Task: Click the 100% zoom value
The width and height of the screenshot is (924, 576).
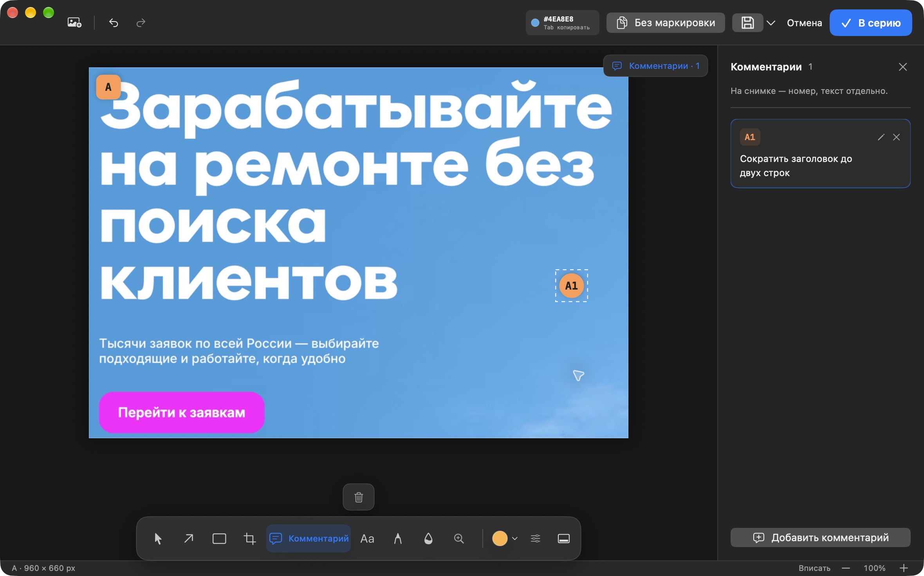Action: tap(874, 568)
